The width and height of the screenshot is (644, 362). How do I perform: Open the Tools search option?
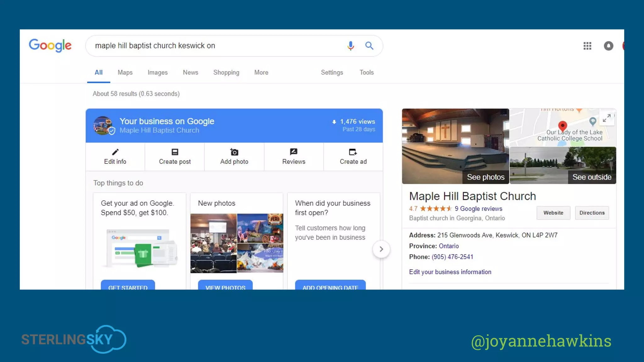coord(366,73)
